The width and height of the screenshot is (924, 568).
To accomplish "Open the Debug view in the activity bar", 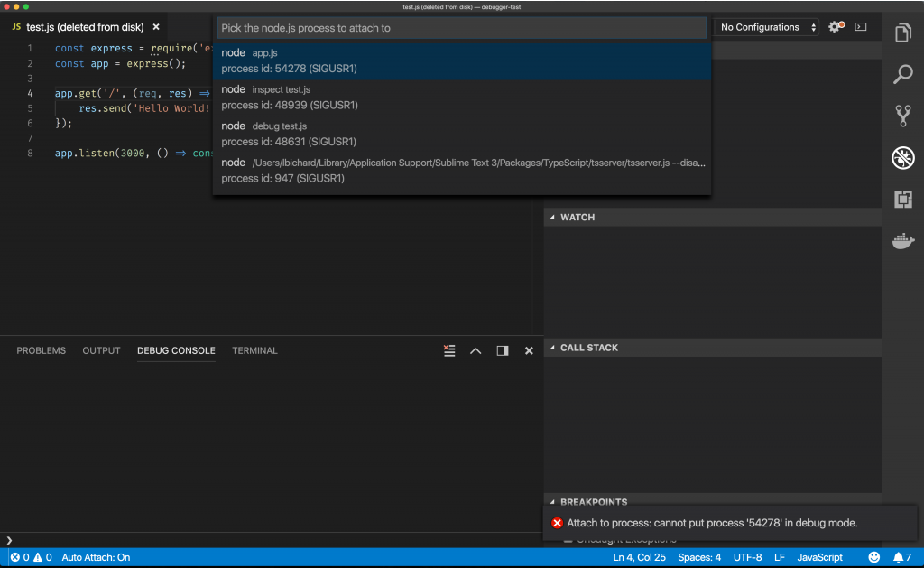I will 902,157.
